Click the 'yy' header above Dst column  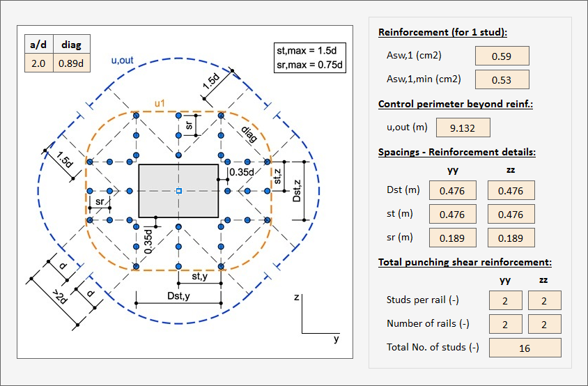pyautogui.click(x=453, y=170)
